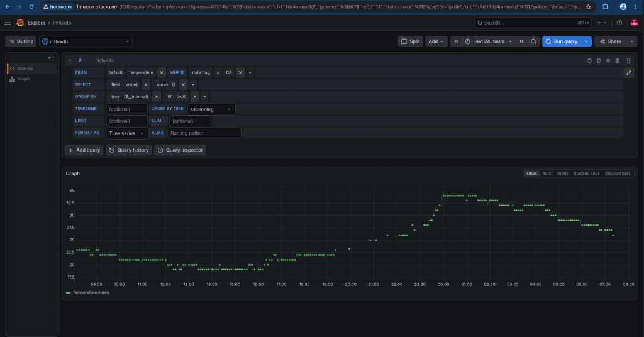This screenshot has width=644, height=337.
Task: Click the Run query button
Action: 562,41
